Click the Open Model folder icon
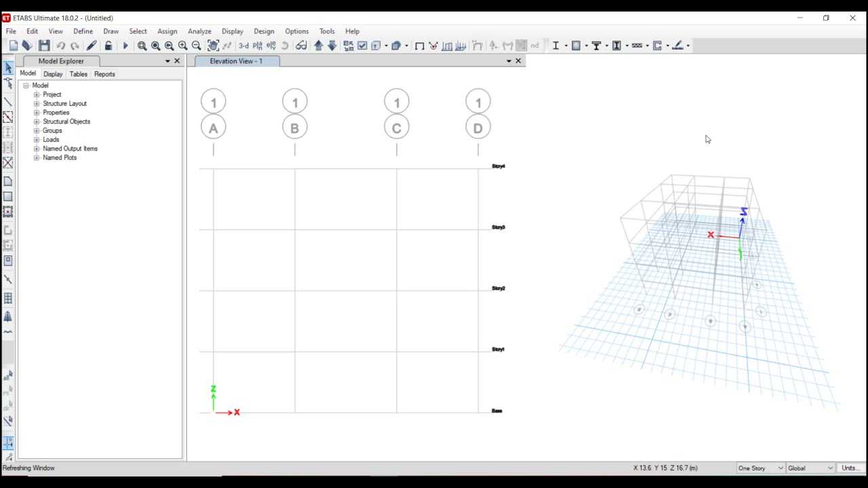Image resolution: width=868 pixels, height=488 pixels. (x=27, y=45)
